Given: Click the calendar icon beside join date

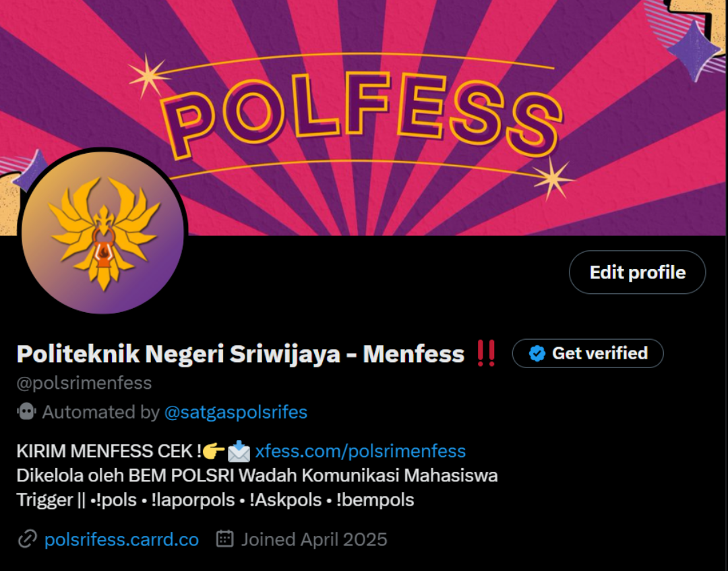Looking at the screenshot, I should (224, 539).
